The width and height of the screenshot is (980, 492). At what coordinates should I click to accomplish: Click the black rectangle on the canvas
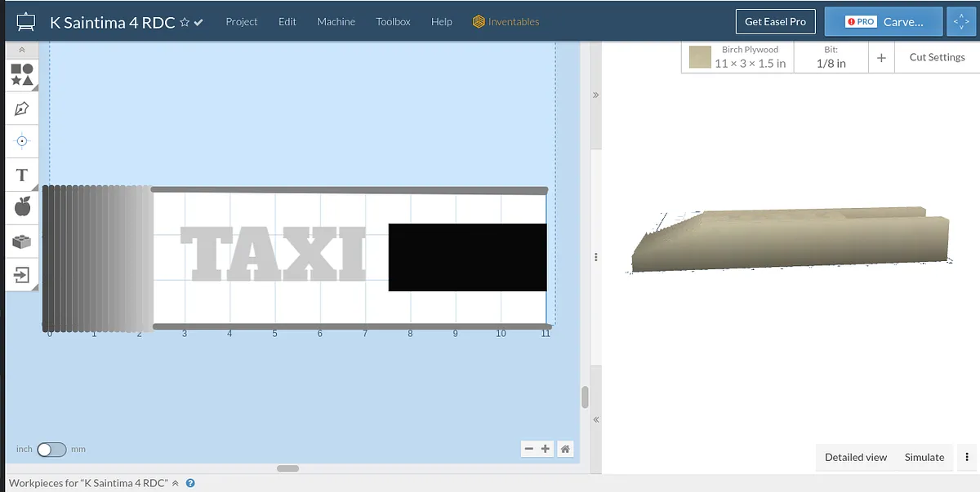[x=467, y=257]
